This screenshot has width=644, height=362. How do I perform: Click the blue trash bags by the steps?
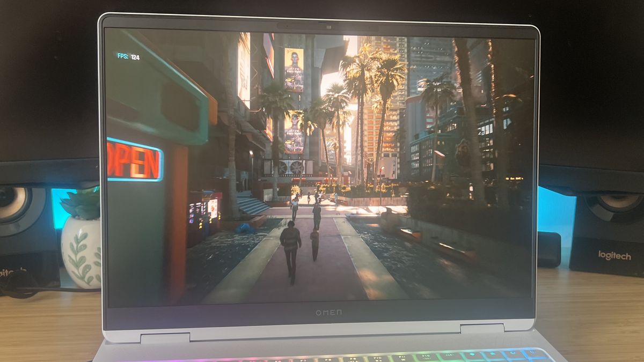245,228
